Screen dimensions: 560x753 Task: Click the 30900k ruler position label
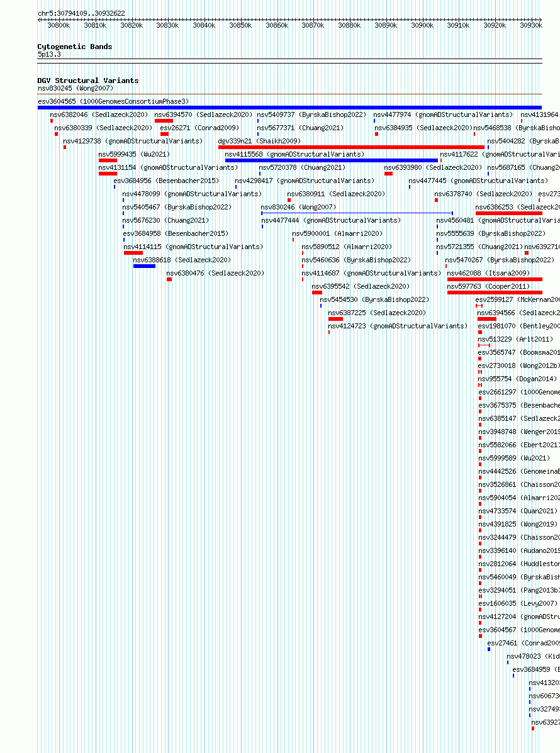click(x=422, y=25)
